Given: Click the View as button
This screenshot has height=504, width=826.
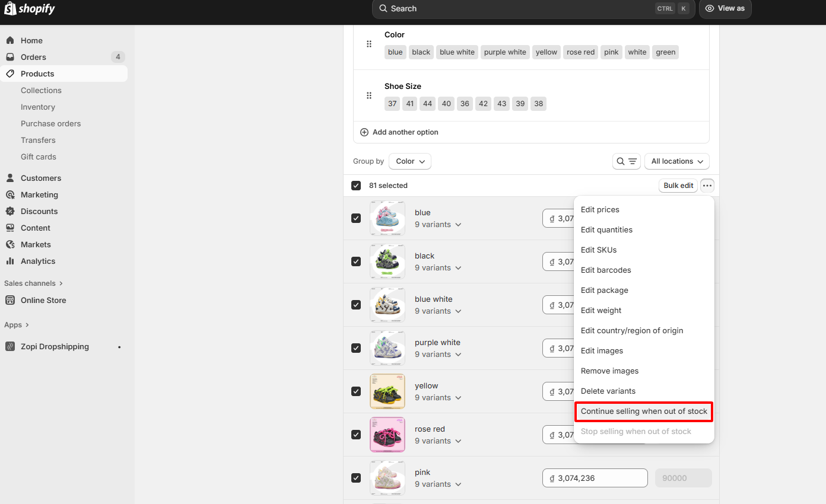Looking at the screenshot, I should [x=725, y=9].
